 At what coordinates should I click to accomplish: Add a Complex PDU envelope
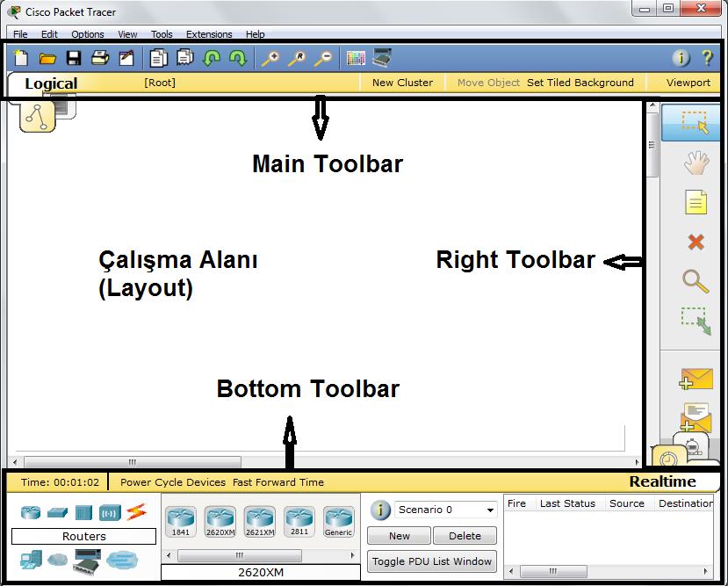click(696, 417)
